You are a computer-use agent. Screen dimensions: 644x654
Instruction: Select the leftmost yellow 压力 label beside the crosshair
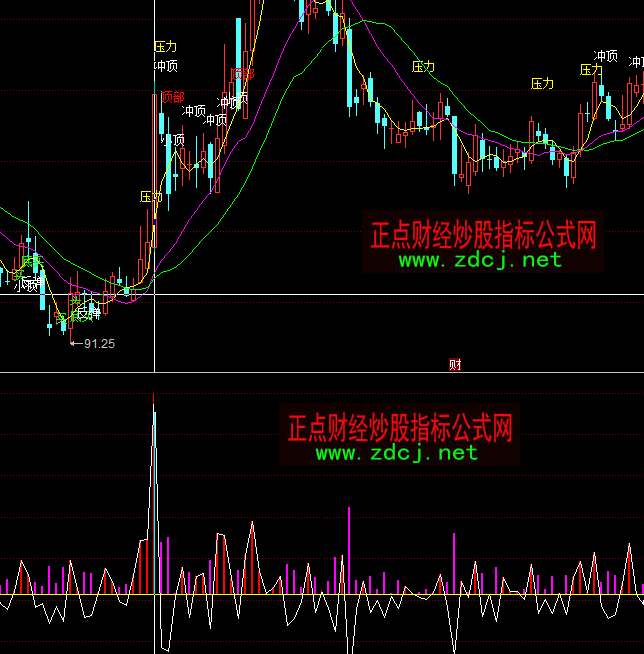coord(150,197)
